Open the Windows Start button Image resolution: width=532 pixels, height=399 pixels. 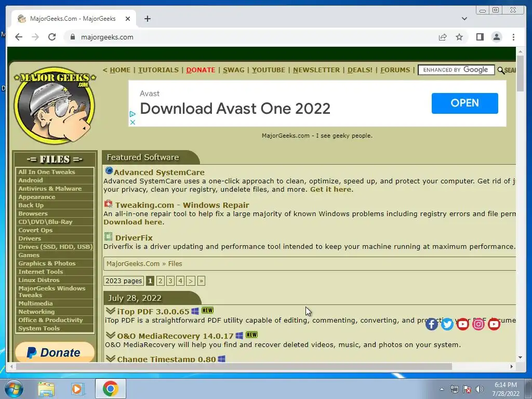pos(14,389)
